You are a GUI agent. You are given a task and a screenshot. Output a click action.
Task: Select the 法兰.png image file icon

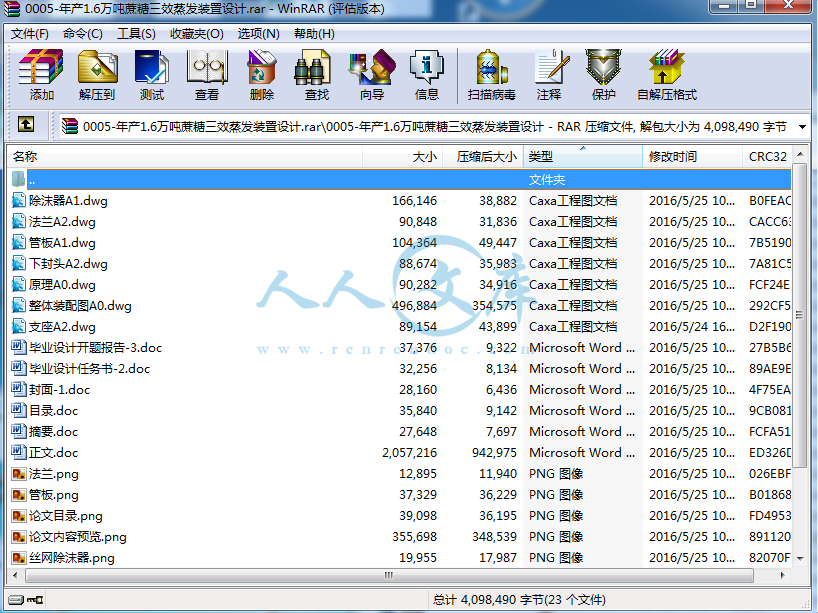click(19, 474)
